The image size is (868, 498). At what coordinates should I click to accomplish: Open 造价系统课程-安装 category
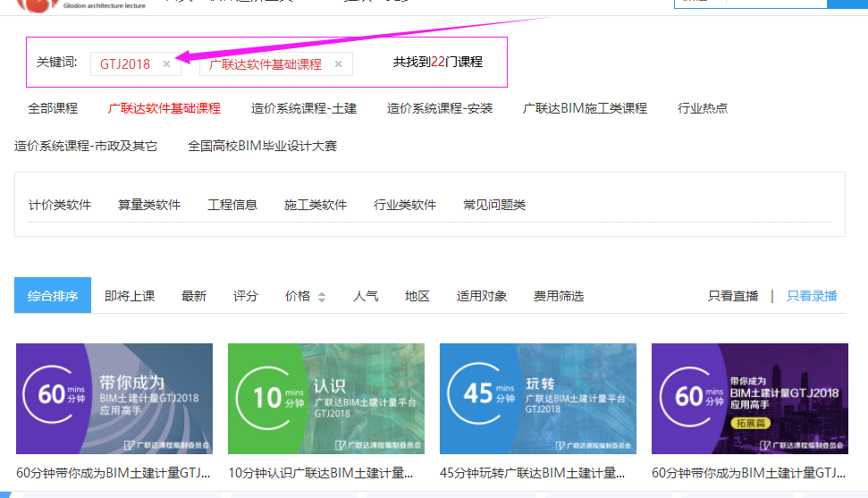pos(440,108)
